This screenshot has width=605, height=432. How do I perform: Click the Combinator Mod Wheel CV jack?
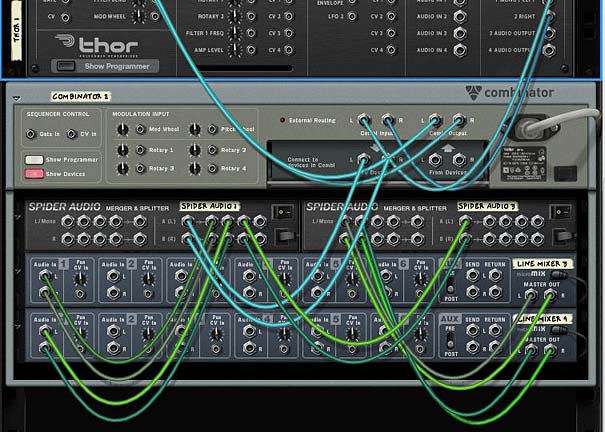click(x=140, y=129)
